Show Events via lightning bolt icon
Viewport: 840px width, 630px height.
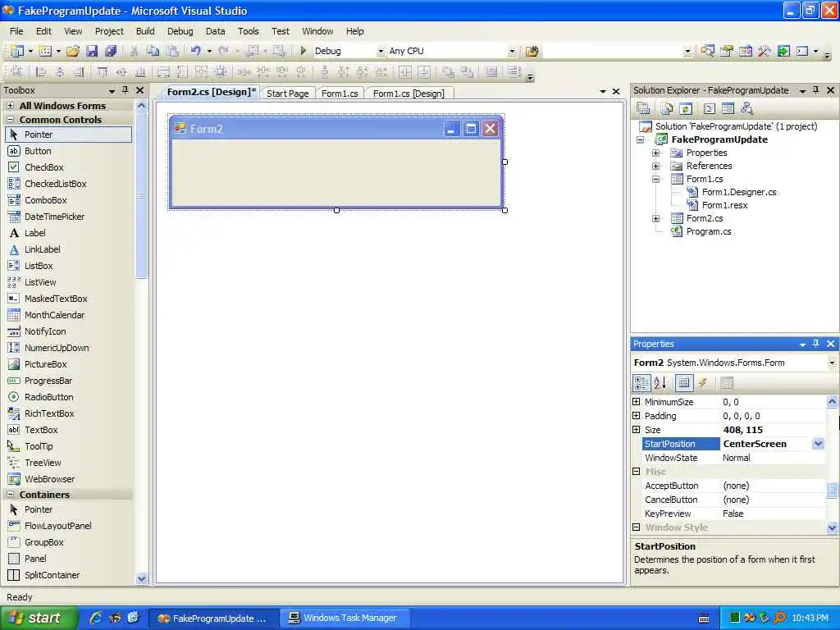[x=703, y=382]
